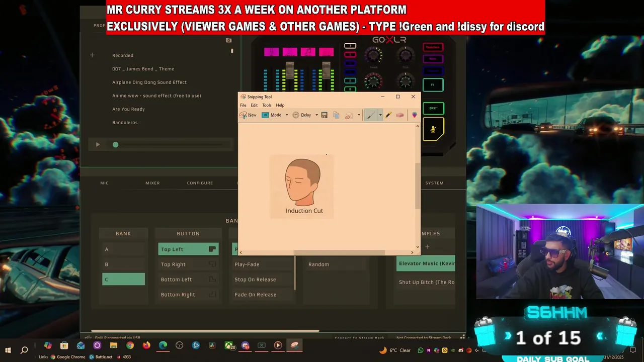Select the 007 _ James Bond _ Theme file
The height and width of the screenshot is (362, 644).
point(143,69)
